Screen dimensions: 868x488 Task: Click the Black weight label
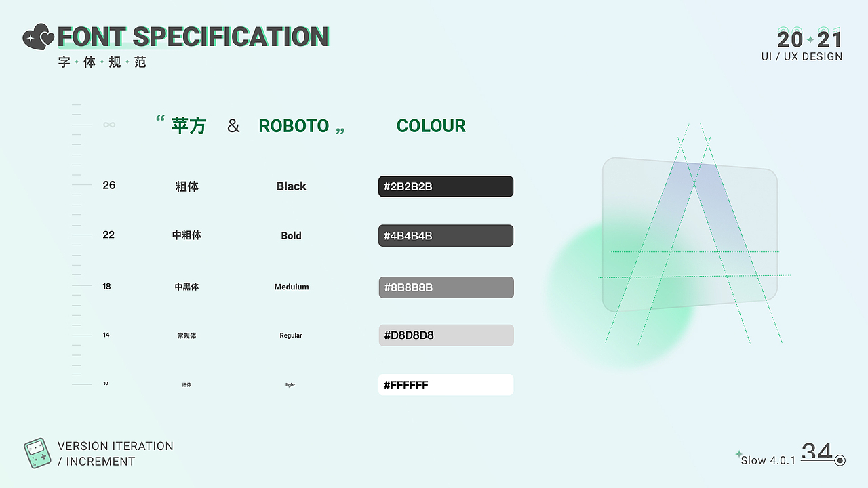292,186
